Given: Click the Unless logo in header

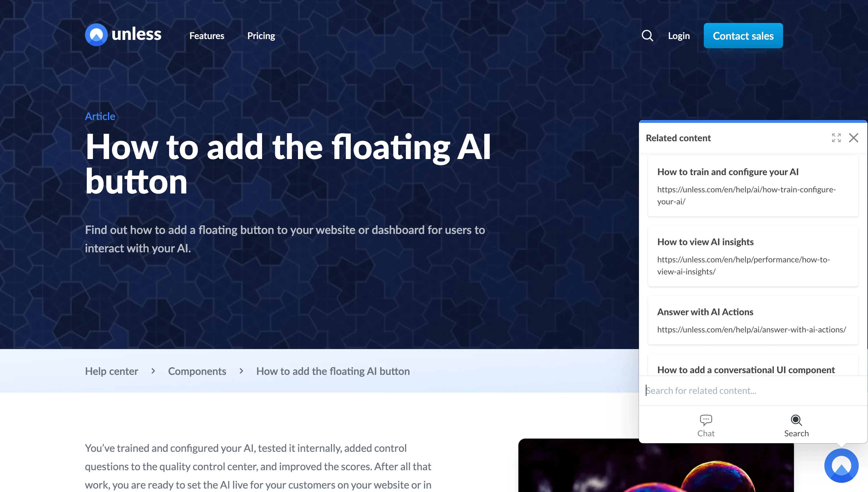Looking at the screenshot, I should [x=123, y=34].
